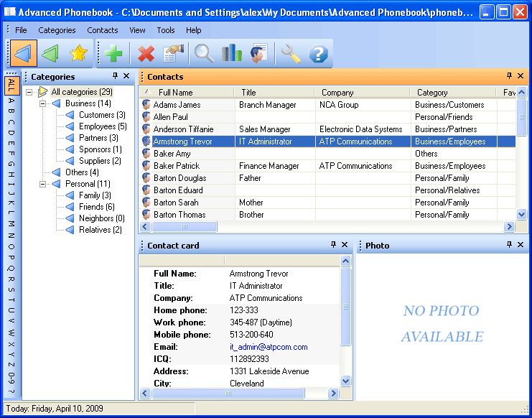
Task: Click the Customers category arrow icon
Action: 70,115
